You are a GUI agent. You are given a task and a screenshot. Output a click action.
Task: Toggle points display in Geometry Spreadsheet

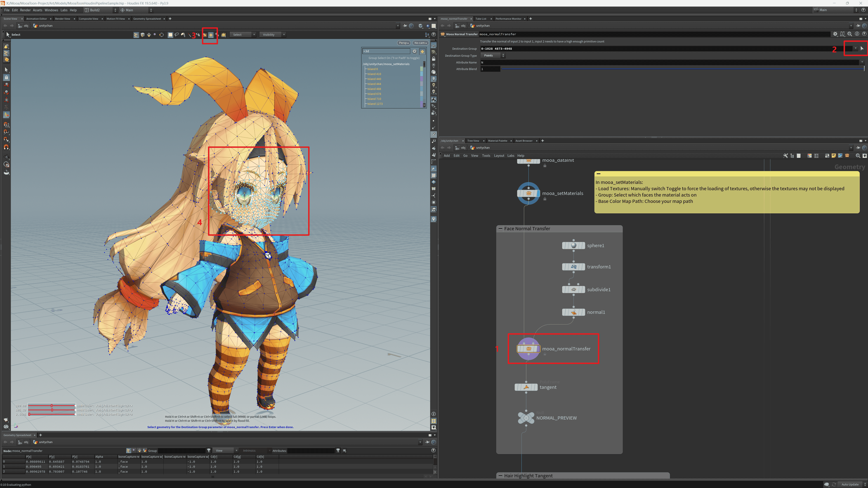[128, 451]
